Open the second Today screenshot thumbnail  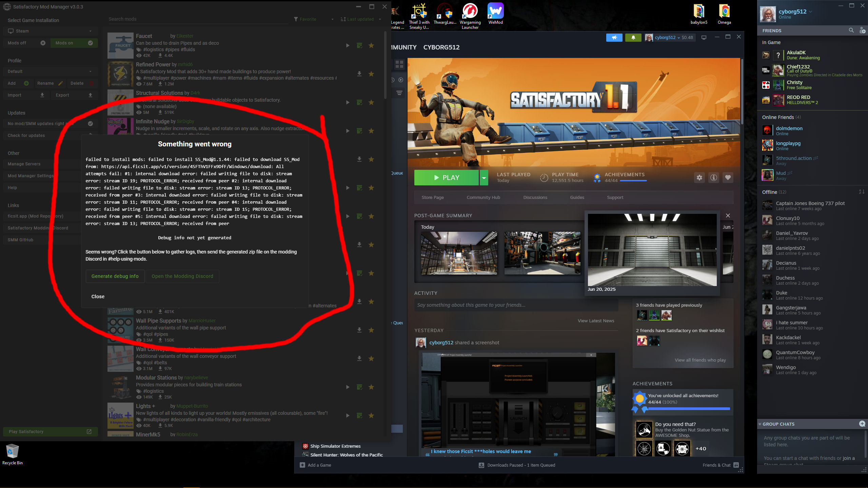(542, 253)
